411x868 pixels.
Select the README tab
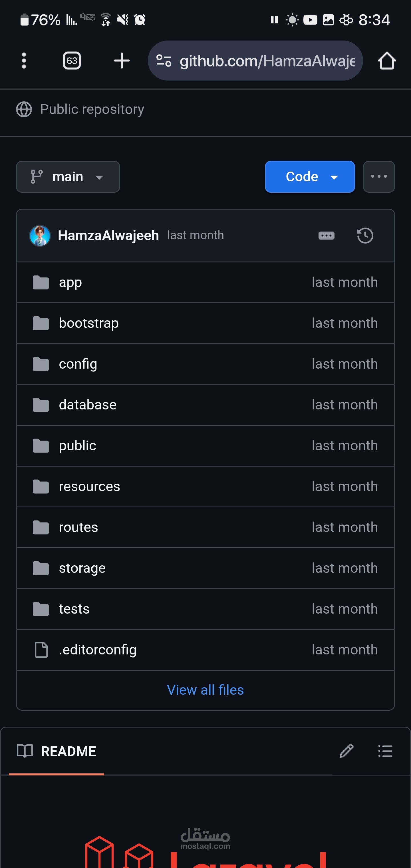(57, 751)
